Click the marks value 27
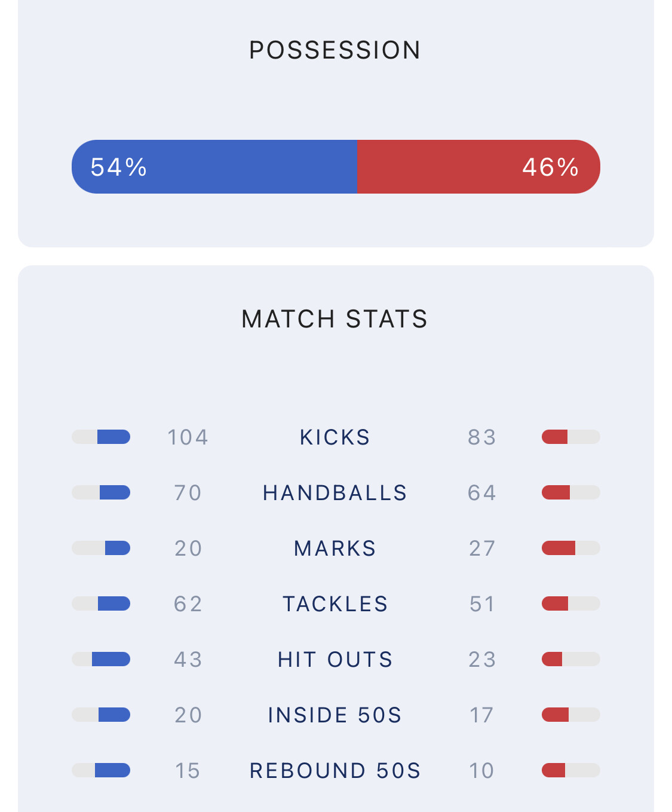Image resolution: width=672 pixels, height=812 pixels. (x=482, y=549)
